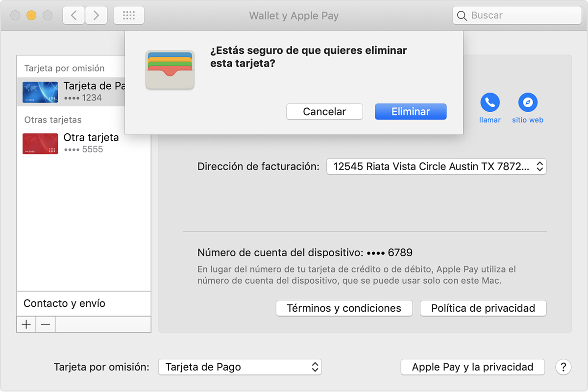Open Política de privacidad
588x392 pixels.
483,308
